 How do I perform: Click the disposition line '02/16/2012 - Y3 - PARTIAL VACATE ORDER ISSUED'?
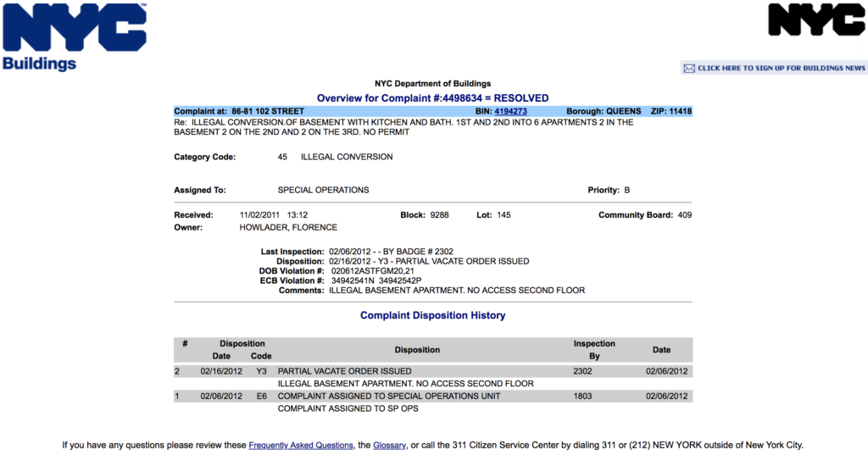tap(428, 261)
